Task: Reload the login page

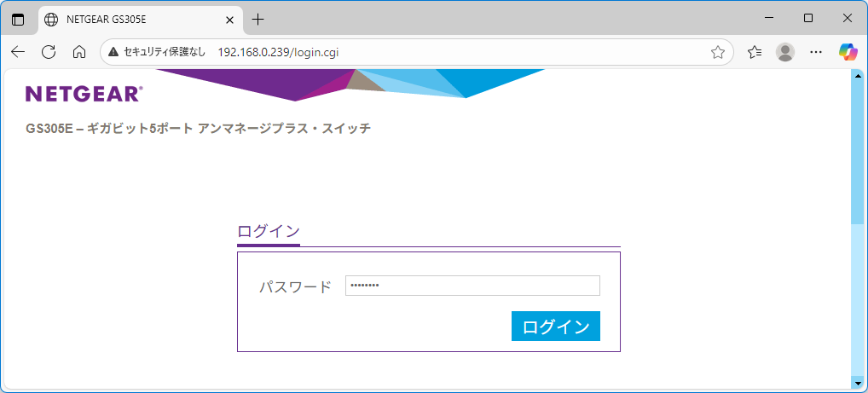Action: coord(49,52)
